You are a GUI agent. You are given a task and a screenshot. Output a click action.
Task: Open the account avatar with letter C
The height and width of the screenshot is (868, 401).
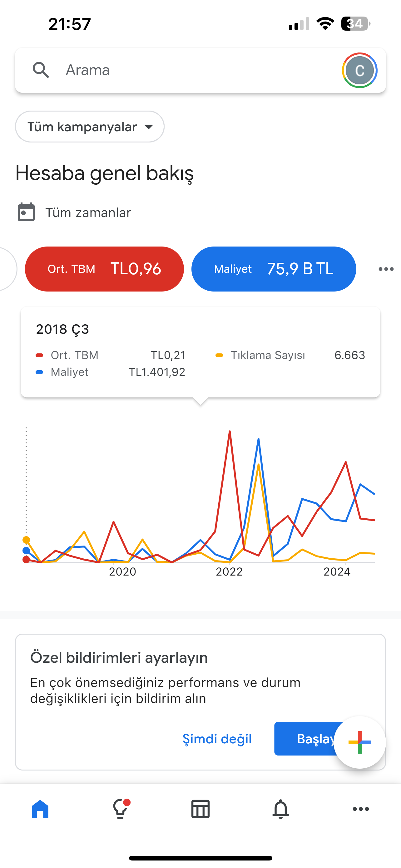[x=359, y=70]
